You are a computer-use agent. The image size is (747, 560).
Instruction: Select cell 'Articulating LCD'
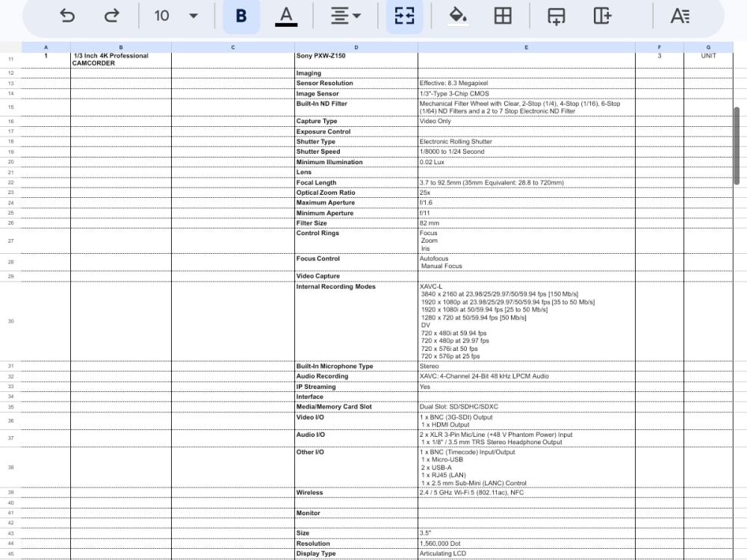point(527,554)
